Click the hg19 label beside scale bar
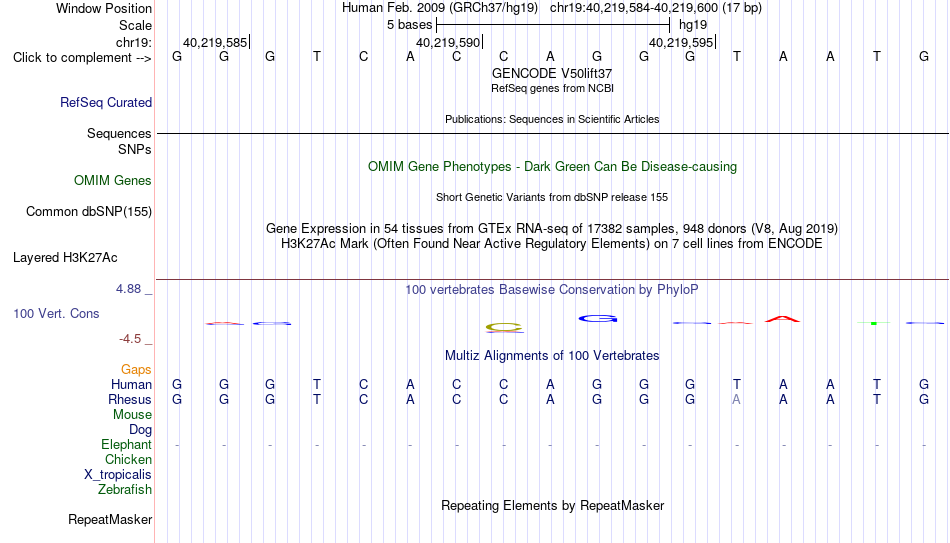 coord(693,25)
